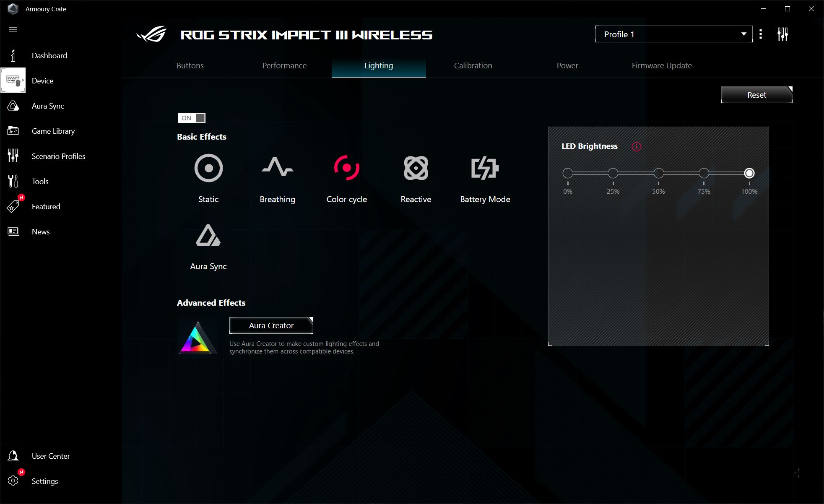The image size is (824, 504).
Task: Maximize the Armoury Crate window
Action: click(x=788, y=9)
